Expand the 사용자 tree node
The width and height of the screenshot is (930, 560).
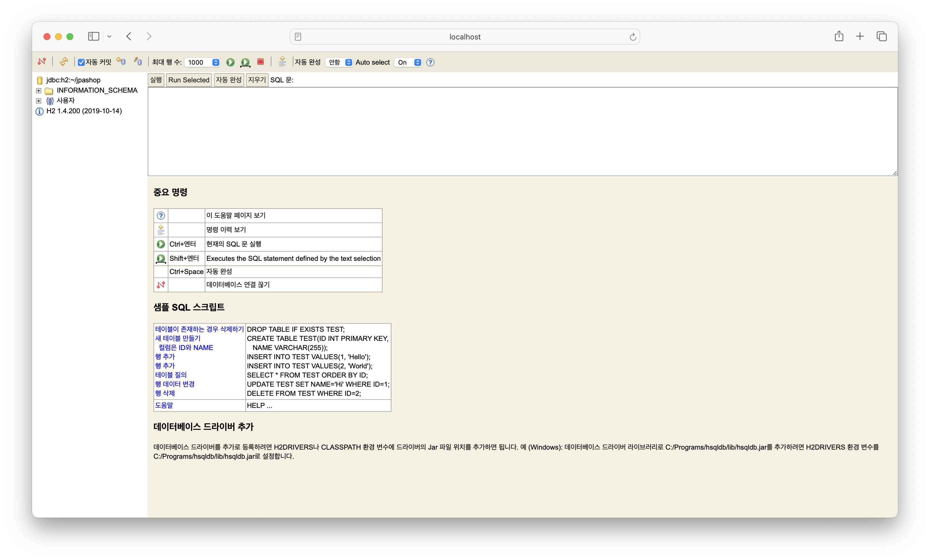(38, 101)
